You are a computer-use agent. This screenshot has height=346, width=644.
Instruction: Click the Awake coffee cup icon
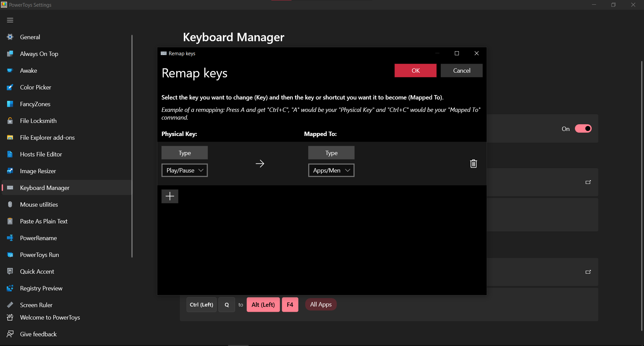point(10,70)
